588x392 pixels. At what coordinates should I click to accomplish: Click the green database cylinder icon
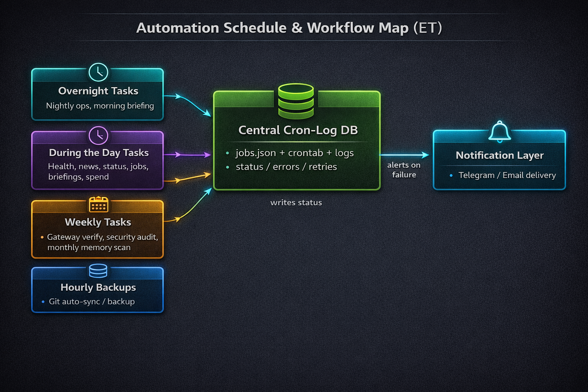tap(296, 101)
